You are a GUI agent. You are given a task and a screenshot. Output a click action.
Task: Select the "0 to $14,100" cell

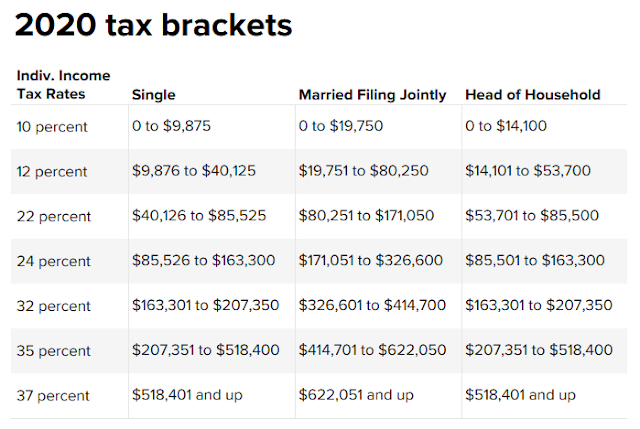(x=507, y=126)
